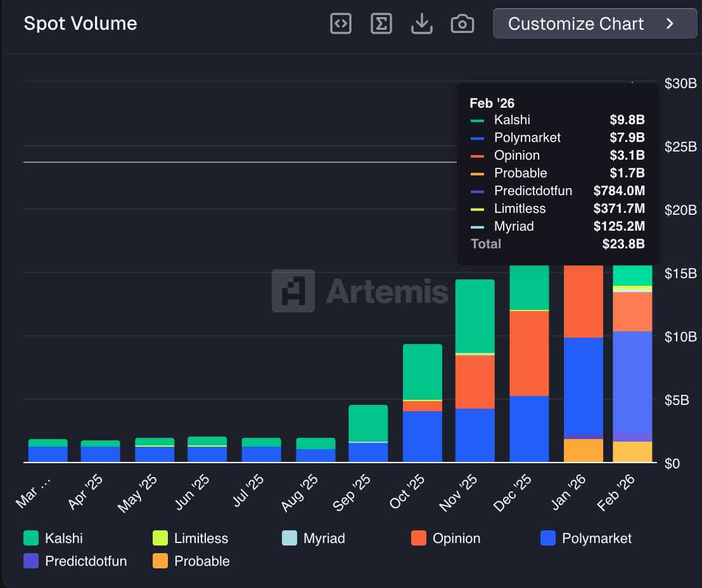Click the Jan '26 Probable bar segment

pyautogui.click(x=584, y=451)
